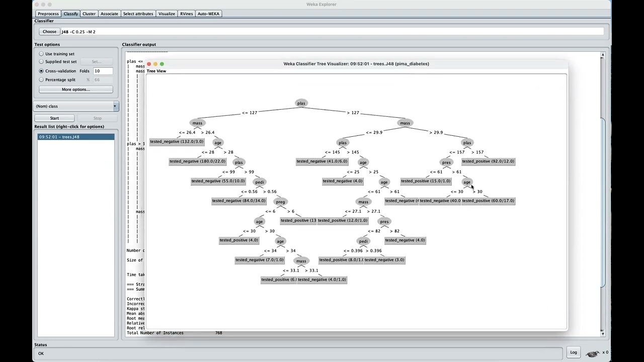
Task: Open the Cluster tab
Action: (x=89, y=14)
